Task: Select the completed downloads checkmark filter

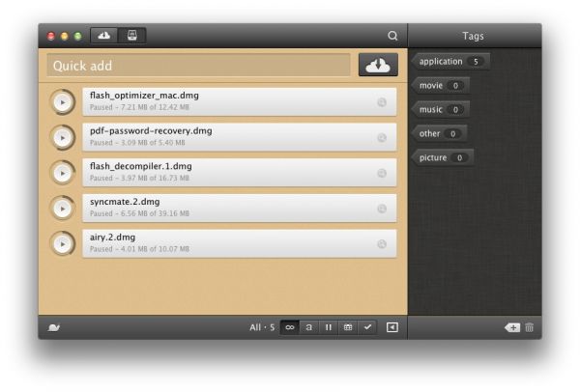Action: tap(367, 327)
